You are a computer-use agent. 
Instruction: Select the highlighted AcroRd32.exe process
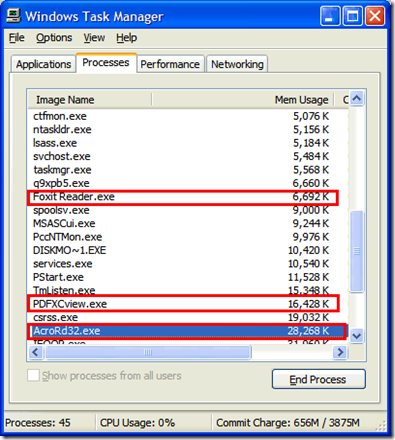pyautogui.click(x=187, y=331)
